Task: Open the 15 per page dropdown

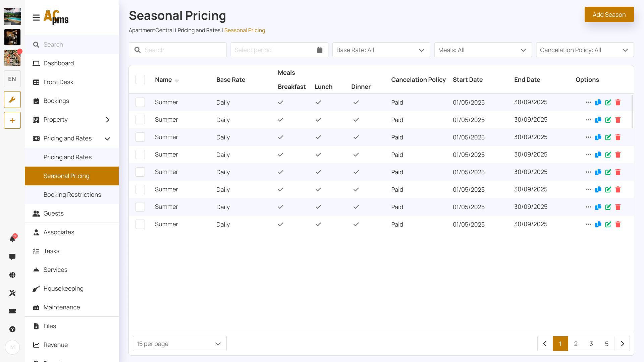Action: coord(180,344)
